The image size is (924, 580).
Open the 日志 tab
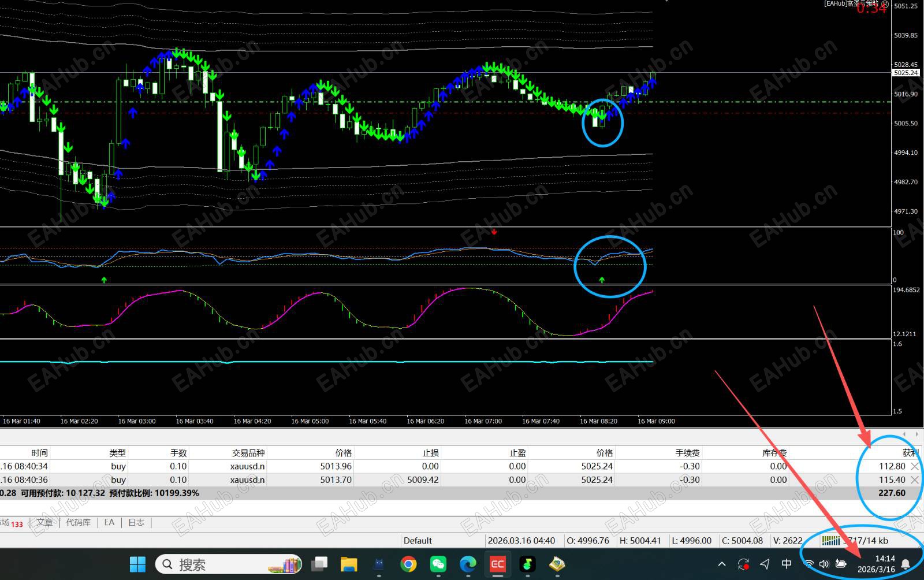click(136, 522)
